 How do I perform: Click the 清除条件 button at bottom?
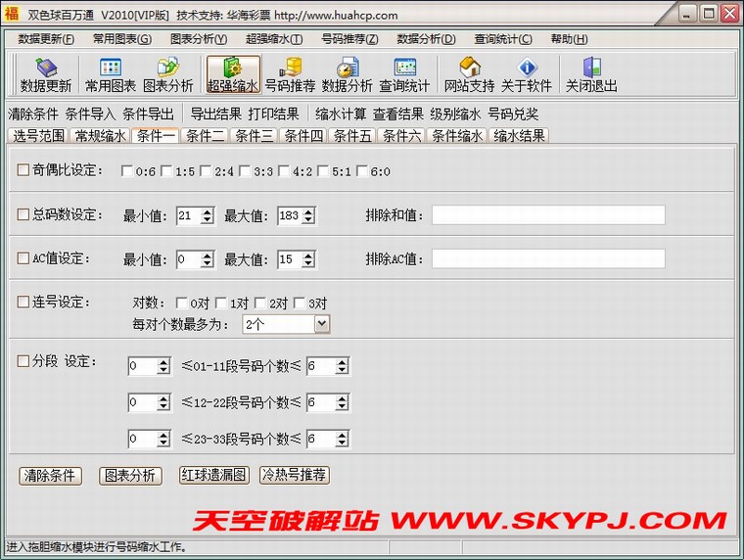click(x=50, y=476)
